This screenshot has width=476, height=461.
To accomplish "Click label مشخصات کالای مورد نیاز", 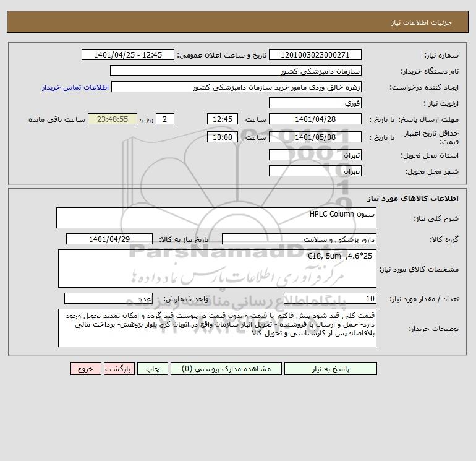I will tap(419, 269).
